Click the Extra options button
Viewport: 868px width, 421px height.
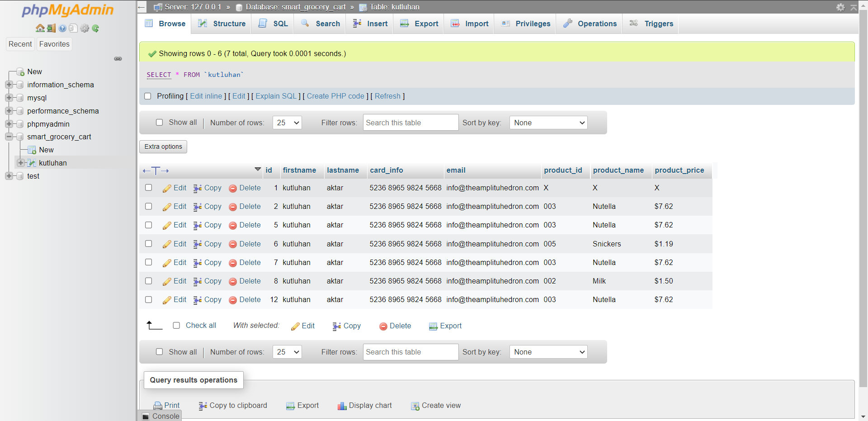(x=163, y=147)
